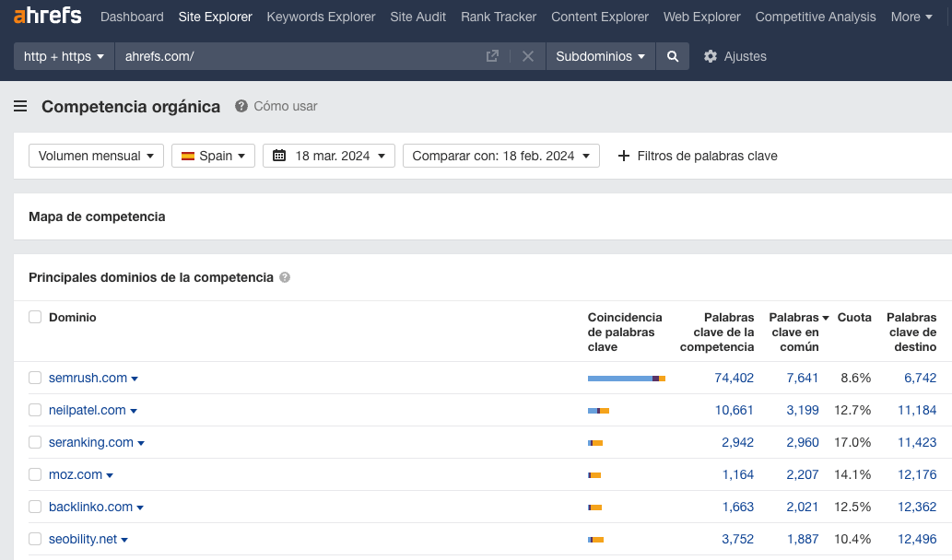
Task: Switch to Keywords Explorer
Action: (x=321, y=17)
